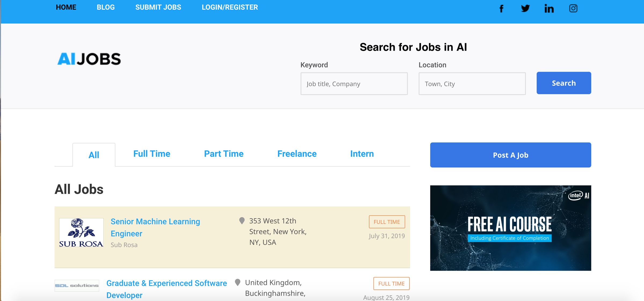
Task: Open the Twitter social icon
Action: (525, 8)
